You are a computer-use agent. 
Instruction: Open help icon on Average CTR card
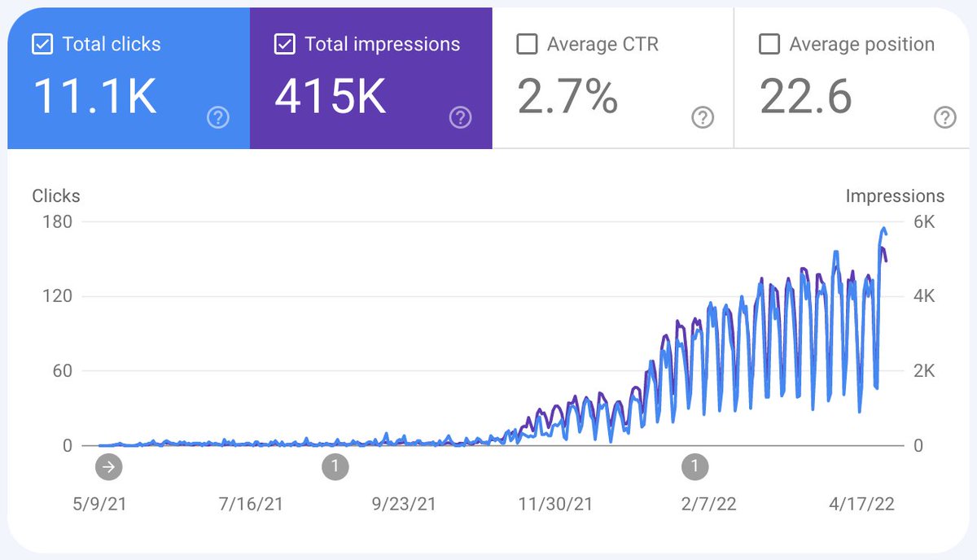[x=703, y=118]
